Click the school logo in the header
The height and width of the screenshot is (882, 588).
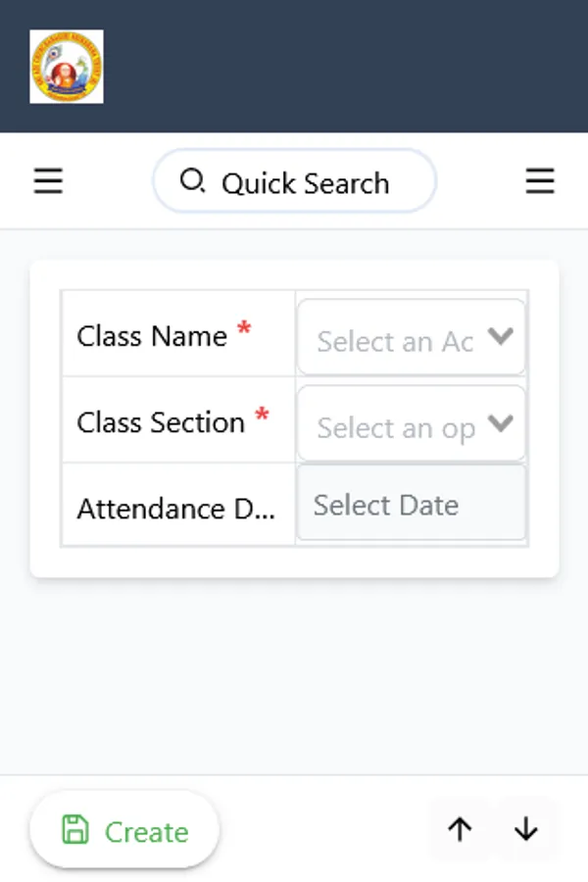(65, 67)
